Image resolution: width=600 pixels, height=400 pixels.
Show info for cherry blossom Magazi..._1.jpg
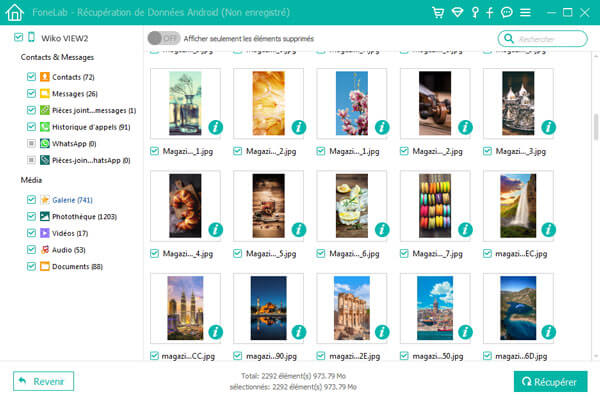(x=382, y=127)
